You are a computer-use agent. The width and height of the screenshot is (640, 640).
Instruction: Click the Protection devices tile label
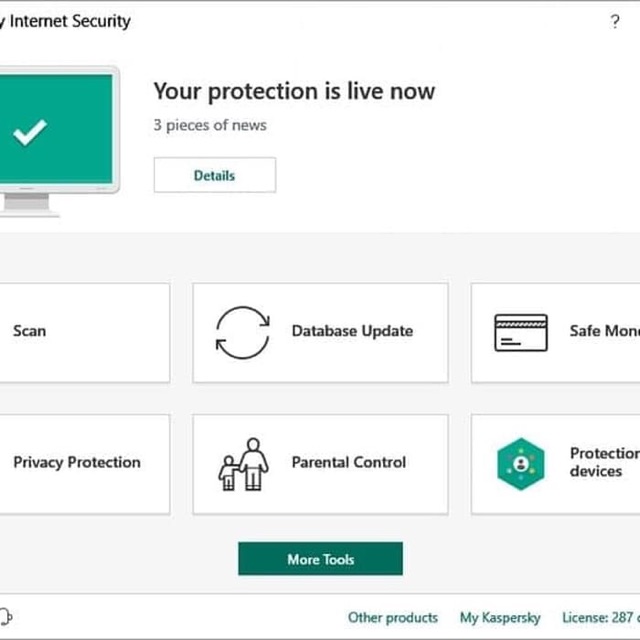603,462
